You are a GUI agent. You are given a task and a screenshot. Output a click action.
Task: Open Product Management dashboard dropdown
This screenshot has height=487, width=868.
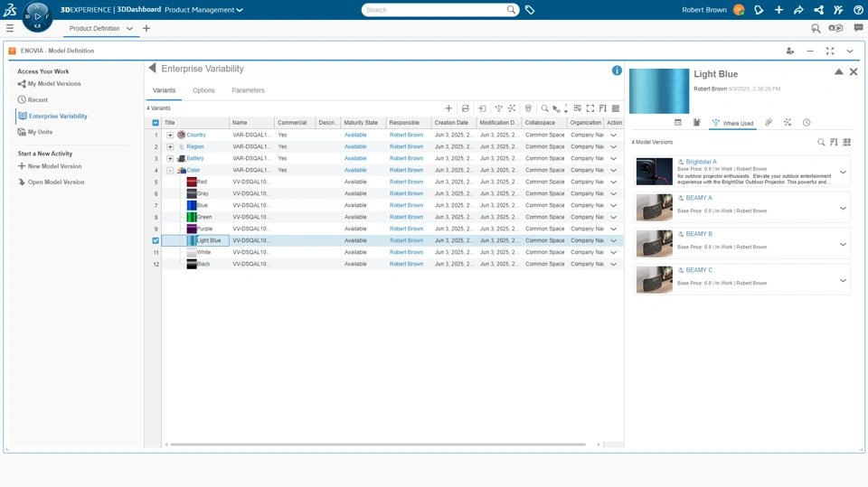click(x=240, y=10)
